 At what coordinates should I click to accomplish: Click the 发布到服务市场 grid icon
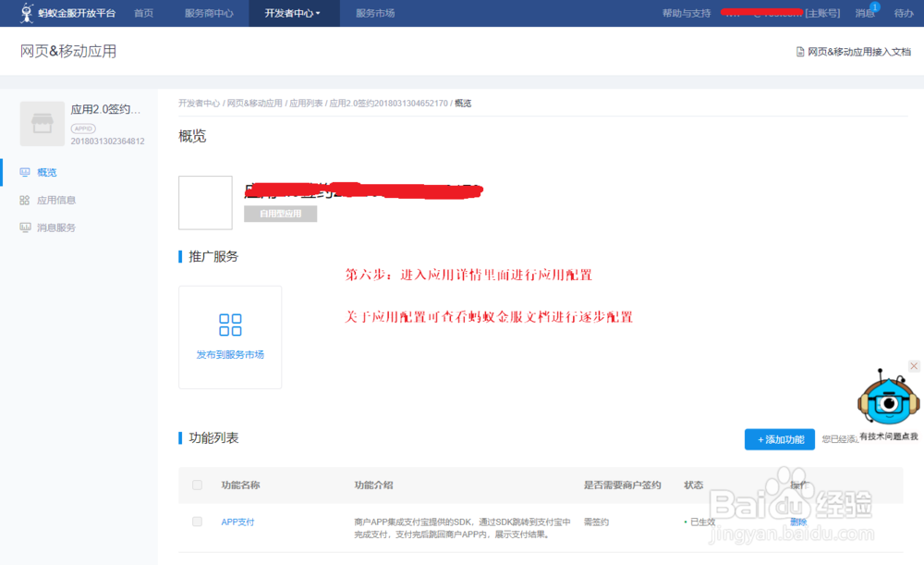pos(230,325)
